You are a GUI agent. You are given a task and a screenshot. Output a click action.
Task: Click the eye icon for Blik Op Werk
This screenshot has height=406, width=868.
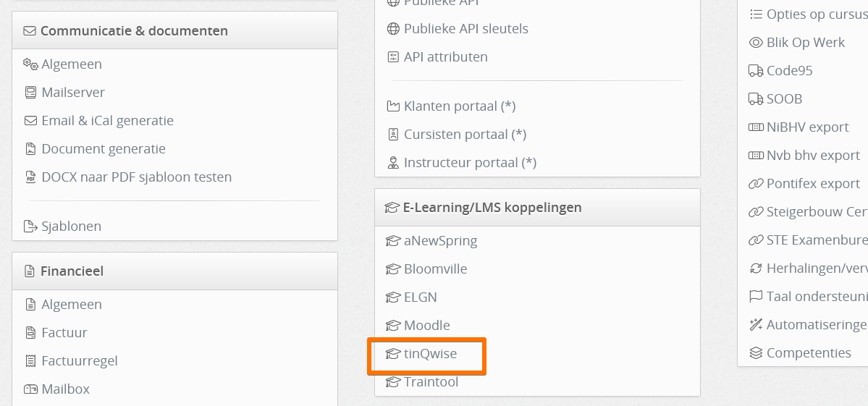pyautogui.click(x=756, y=43)
